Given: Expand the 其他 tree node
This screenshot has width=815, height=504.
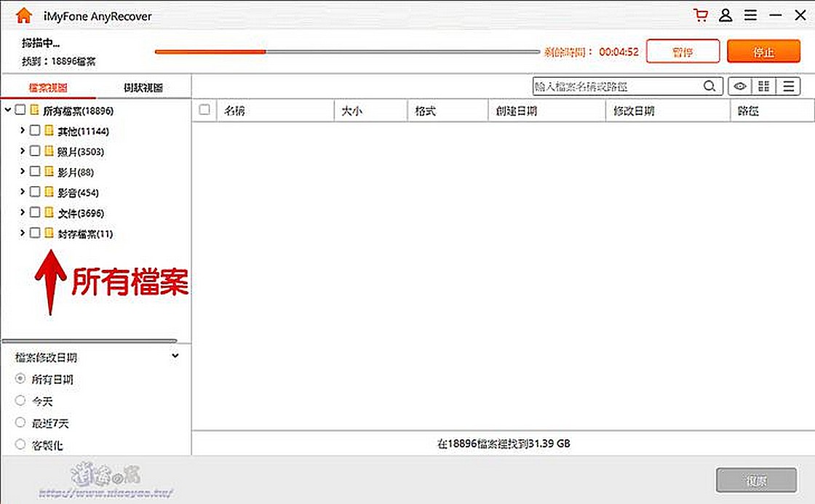Looking at the screenshot, I should (23, 130).
